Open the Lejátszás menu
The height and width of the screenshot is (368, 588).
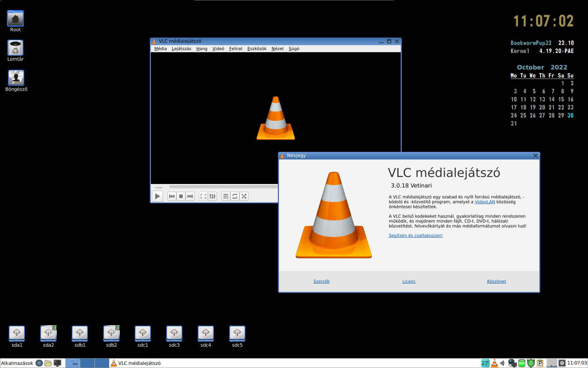click(x=181, y=49)
